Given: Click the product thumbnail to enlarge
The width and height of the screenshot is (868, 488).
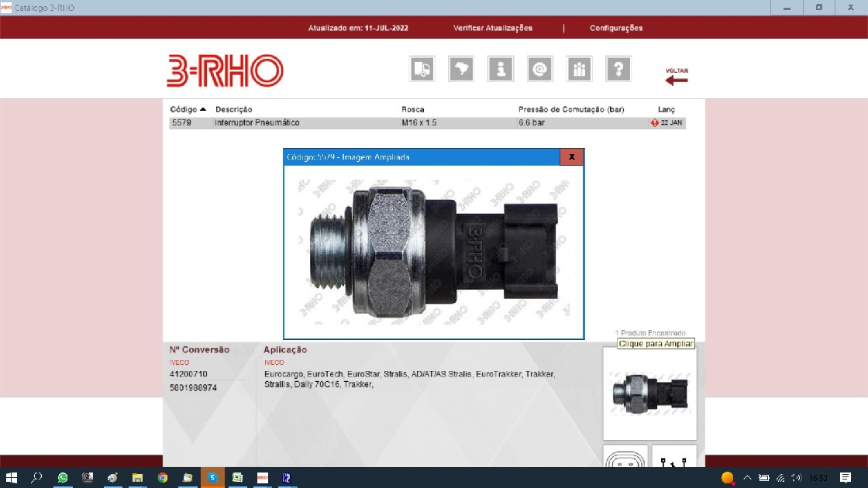Looking at the screenshot, I should pos(649,393).
